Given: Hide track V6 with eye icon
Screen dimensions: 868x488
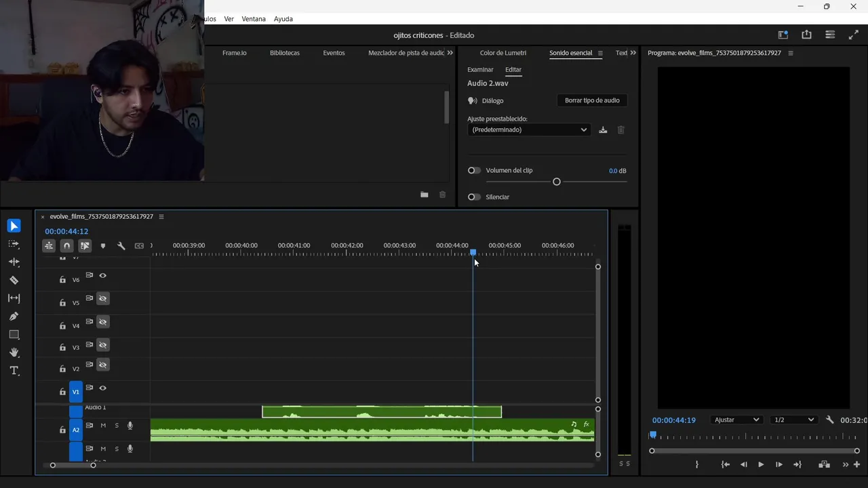Looking at the screenshot, I should [103, 276].
